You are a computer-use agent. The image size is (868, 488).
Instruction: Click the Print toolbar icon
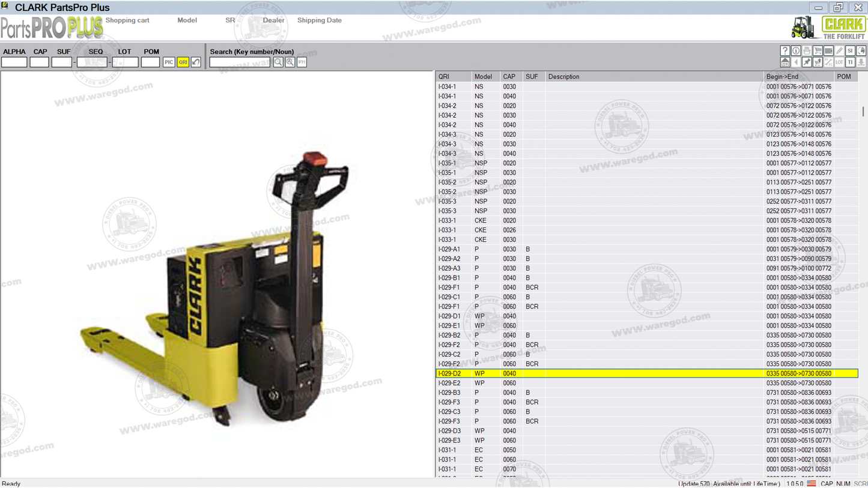[807, 50]
